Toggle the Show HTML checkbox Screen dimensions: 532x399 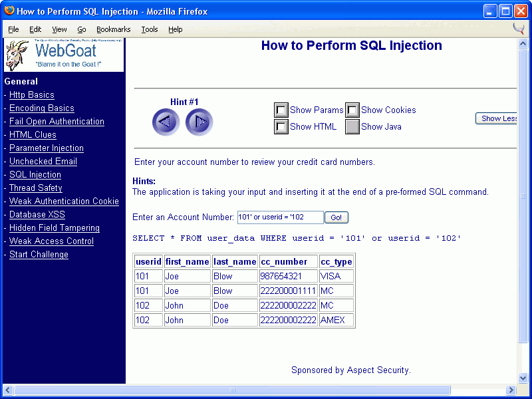pyautogui.click(x=281, y=126)
